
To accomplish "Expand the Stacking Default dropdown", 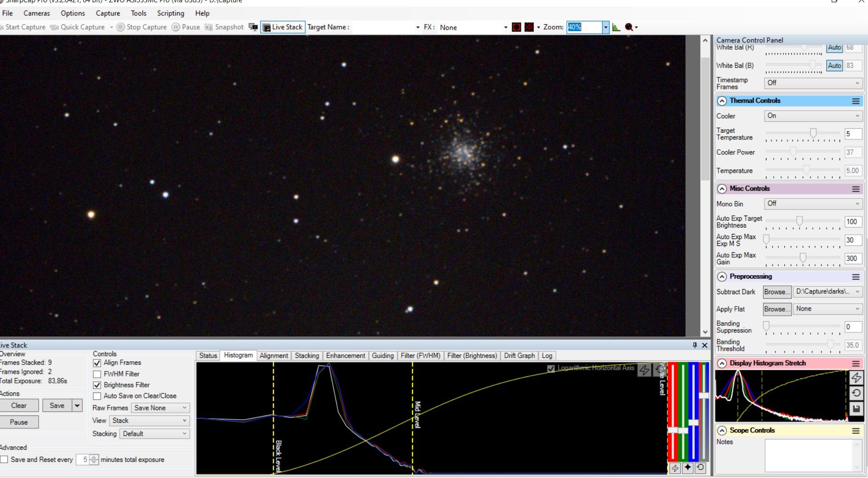I will click(x=154, y=433).
